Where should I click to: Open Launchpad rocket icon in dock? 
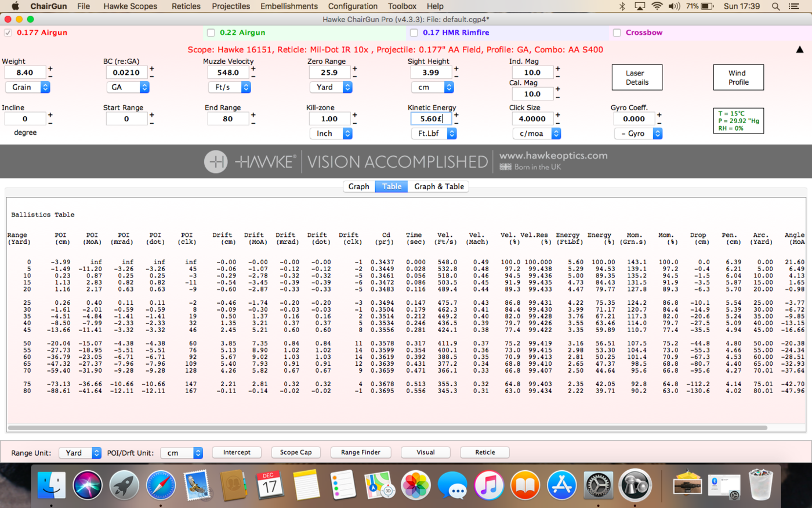[124, 485]
